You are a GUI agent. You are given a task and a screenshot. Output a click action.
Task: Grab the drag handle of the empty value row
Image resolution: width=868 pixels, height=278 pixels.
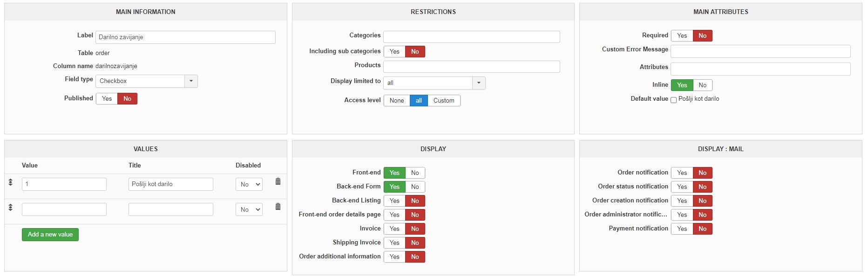tap(11, 207)
